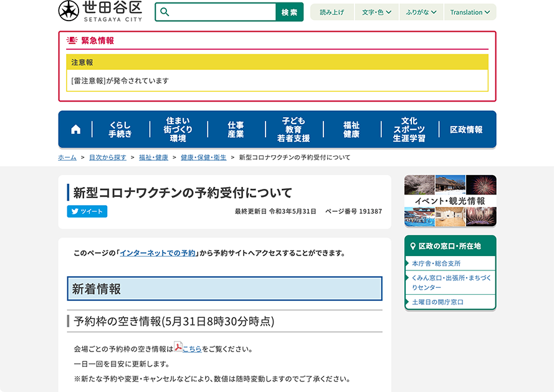Open the こちら availability PDF link
The height and width of the screenshot is (392, 554).
click(192, 349)
